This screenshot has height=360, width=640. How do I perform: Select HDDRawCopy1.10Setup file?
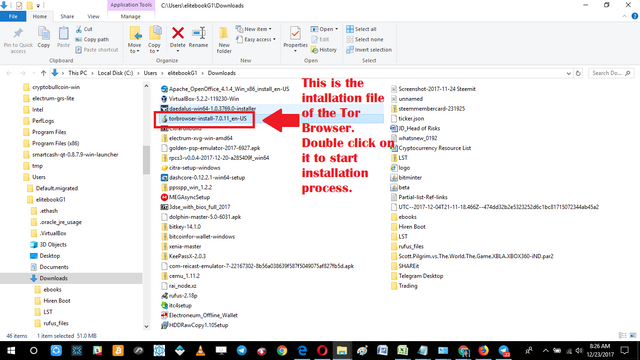click(198, 325)
